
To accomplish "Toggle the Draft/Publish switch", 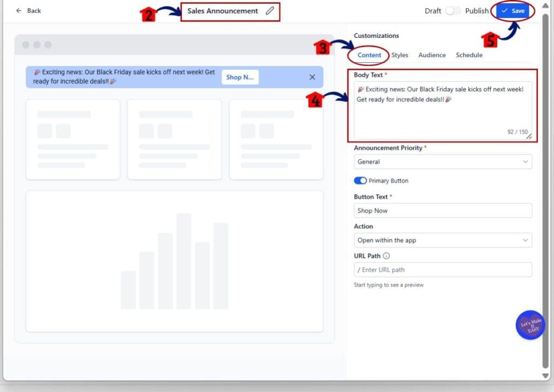I will pyautogui.click(x=453, y=11).
